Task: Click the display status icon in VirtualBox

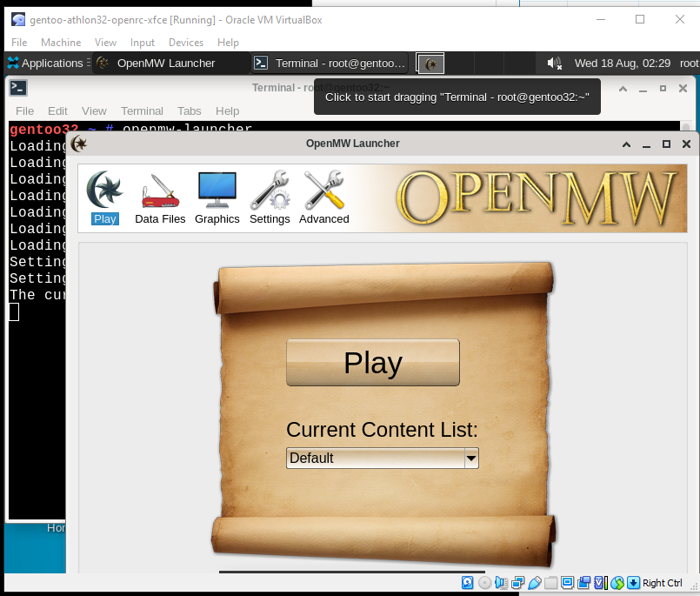Action: (x=568, y=583)
